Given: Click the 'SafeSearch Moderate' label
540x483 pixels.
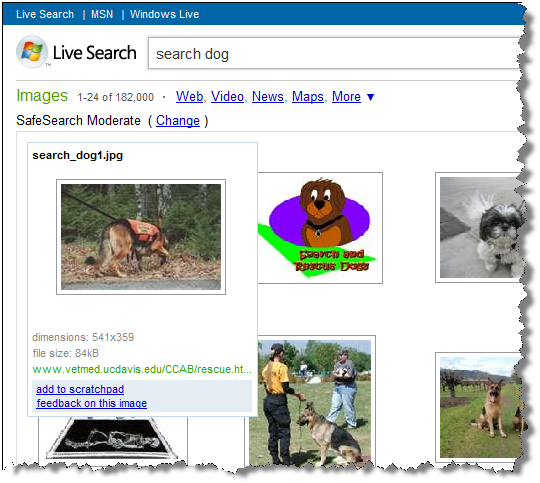Looking at the screenshot, I should tap(78, 121).
